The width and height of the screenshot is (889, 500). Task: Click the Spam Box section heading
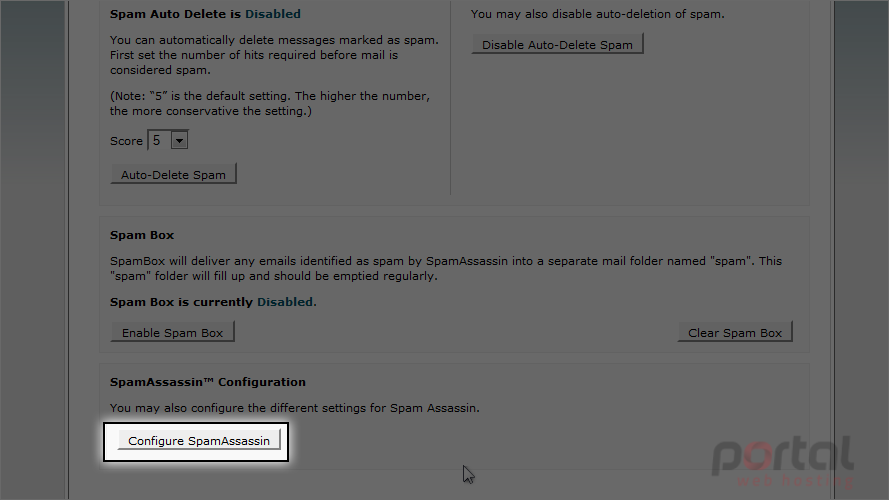pyautogui.click(x=142, y=235)
